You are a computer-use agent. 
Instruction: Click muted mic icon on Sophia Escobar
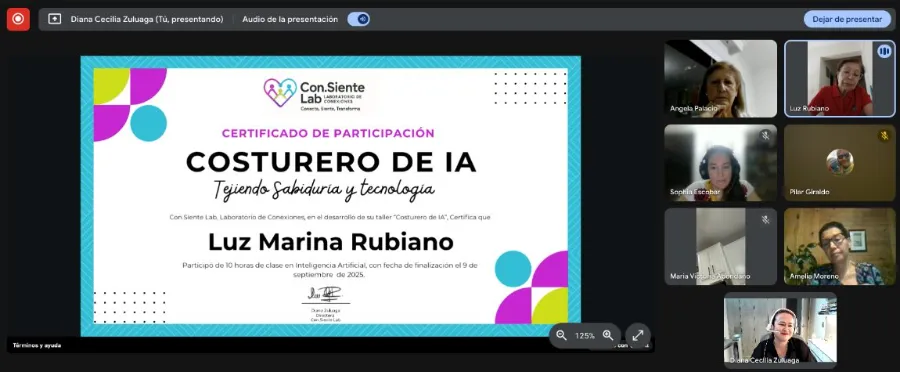[x=765, y=135]
